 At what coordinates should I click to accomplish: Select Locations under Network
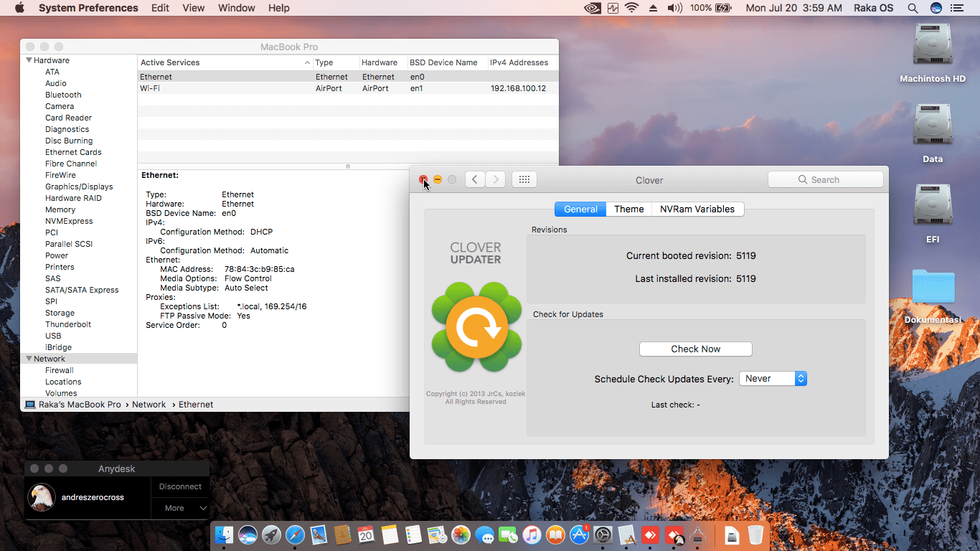(63, 382)
